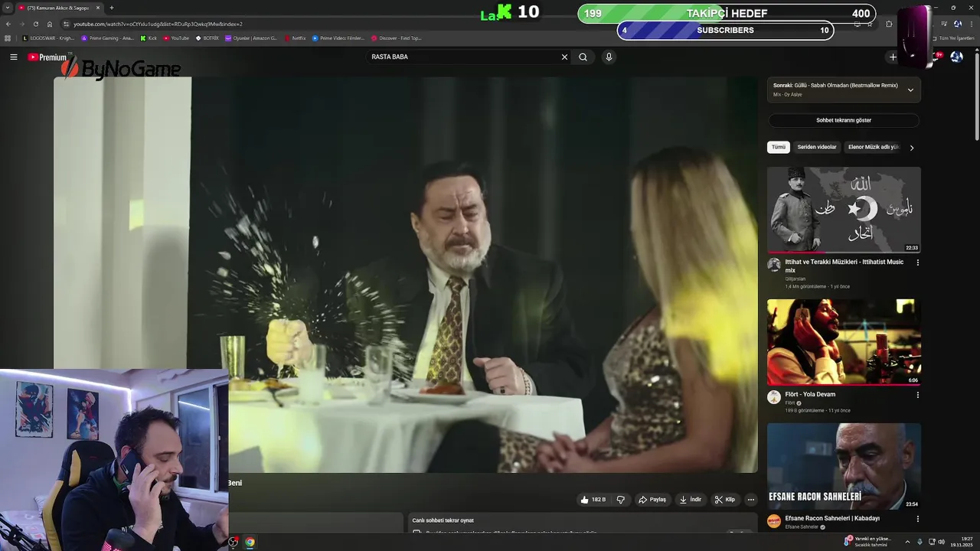Open Discover bookmark
The width and height of the screenshot is (980, 551).
(x=397, y=38)
